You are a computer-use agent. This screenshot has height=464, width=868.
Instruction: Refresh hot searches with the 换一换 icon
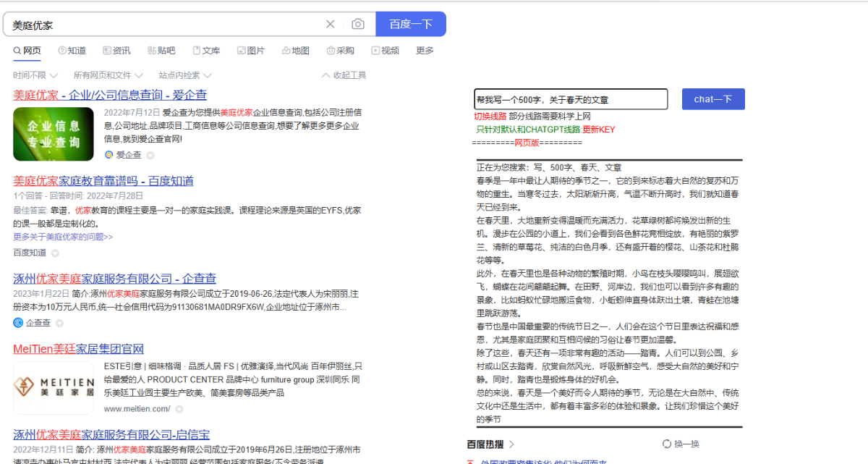point(666,444)
